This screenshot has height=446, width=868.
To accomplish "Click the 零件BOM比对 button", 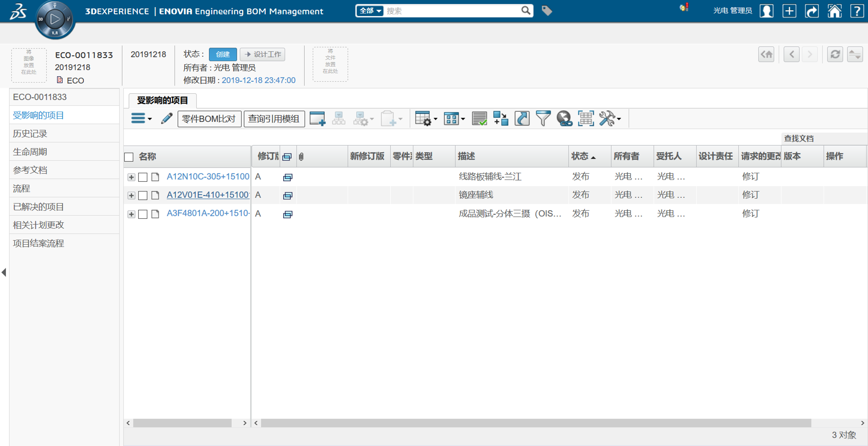I will pos(209,119).
